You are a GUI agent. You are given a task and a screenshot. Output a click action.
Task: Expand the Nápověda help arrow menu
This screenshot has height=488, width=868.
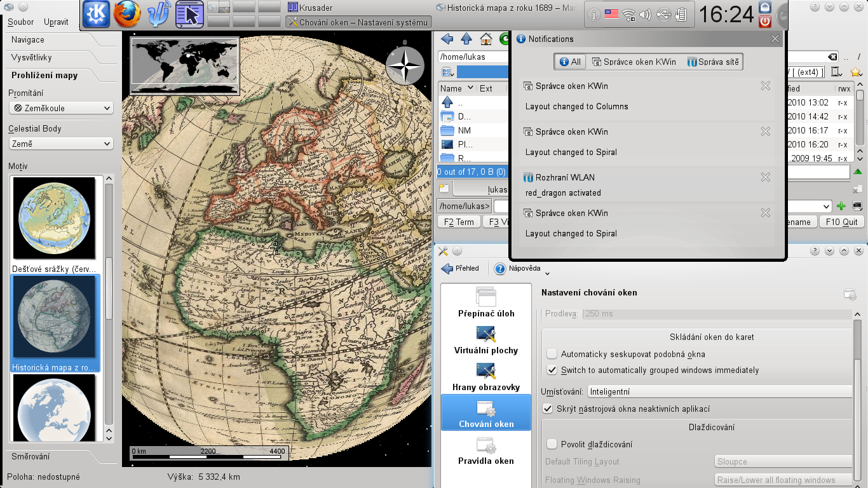(x=547, y=274)
